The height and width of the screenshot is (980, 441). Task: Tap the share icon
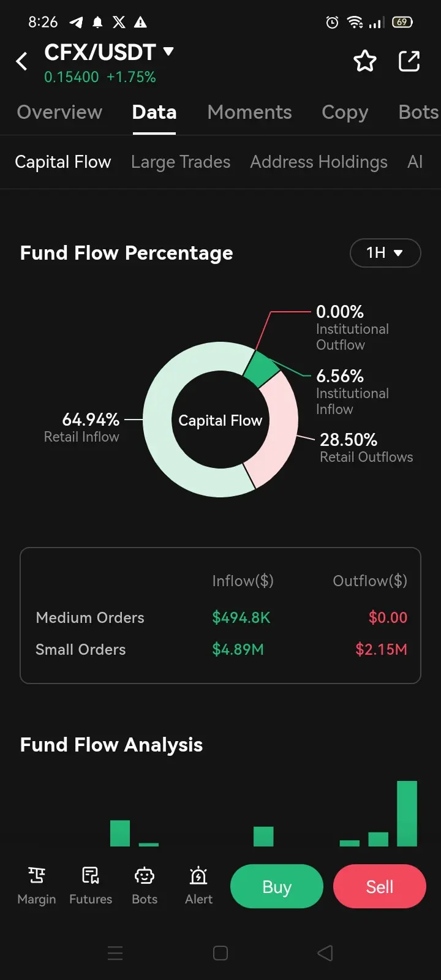tap(409, 61)
